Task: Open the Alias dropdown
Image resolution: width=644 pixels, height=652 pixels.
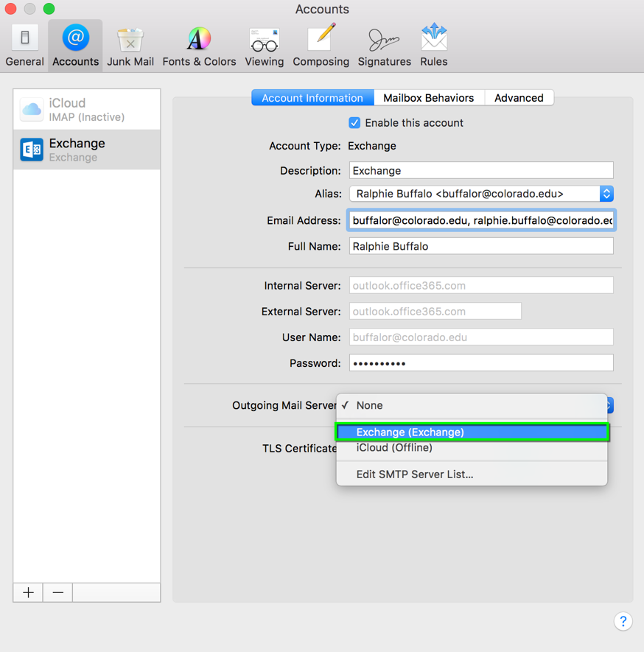Action: 481,194
